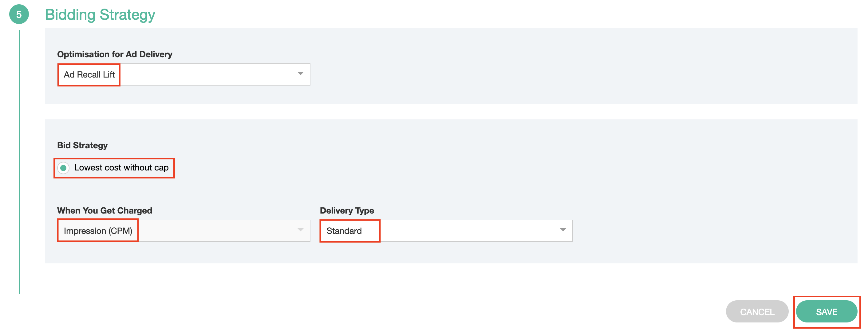Viewport: 868px width, 336px height.
Task: Click the Standard selected value text
Action: click(x=344, y=231)
